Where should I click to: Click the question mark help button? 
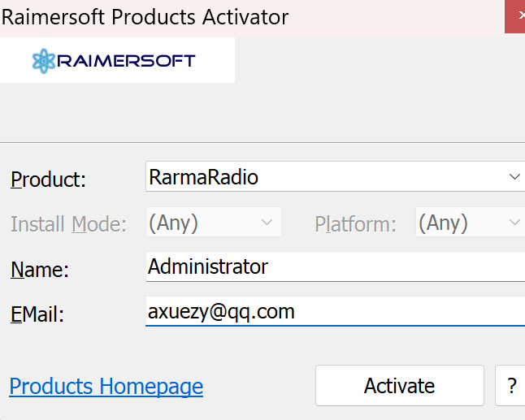coord(511,386)
